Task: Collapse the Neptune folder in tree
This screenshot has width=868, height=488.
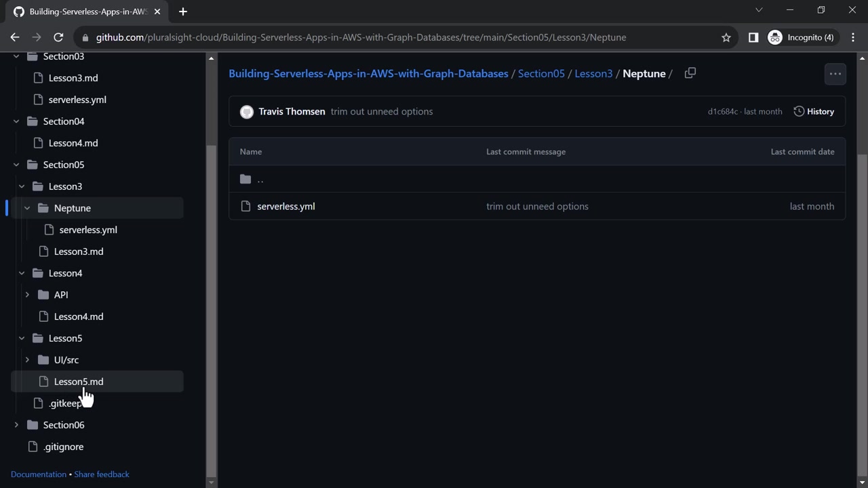Action: point(27,208)
